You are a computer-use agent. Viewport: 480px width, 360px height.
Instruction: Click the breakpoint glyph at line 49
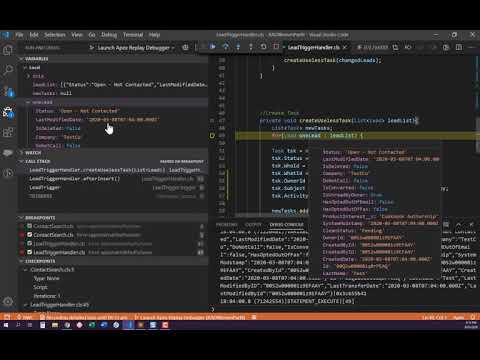coord(212,136)
